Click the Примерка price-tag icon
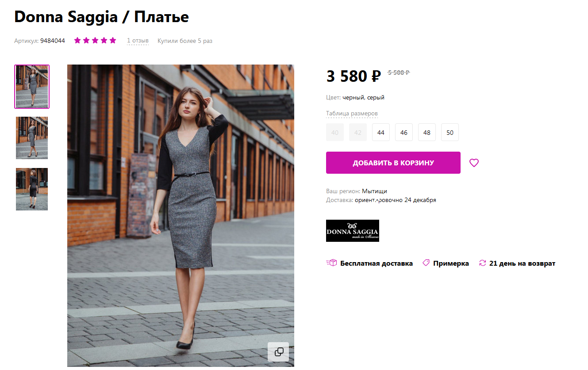The height and width of the screenshot is (370, 588). [x=426, y=262]
